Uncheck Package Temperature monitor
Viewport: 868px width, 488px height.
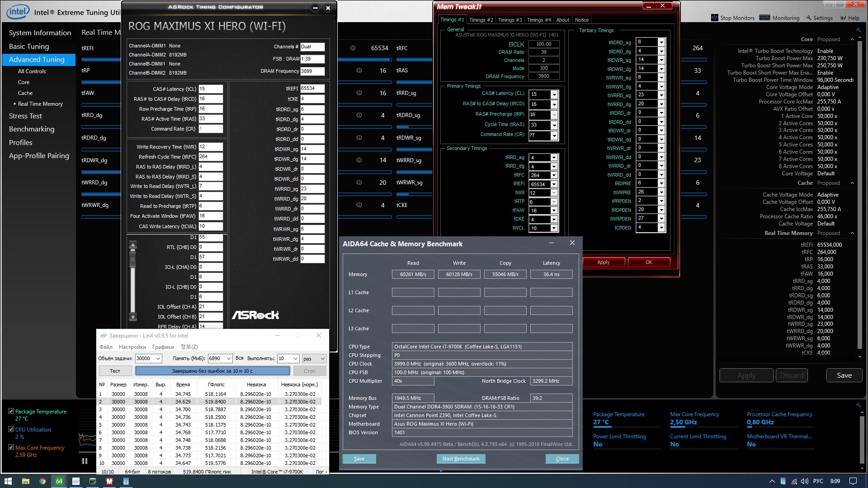11,411
